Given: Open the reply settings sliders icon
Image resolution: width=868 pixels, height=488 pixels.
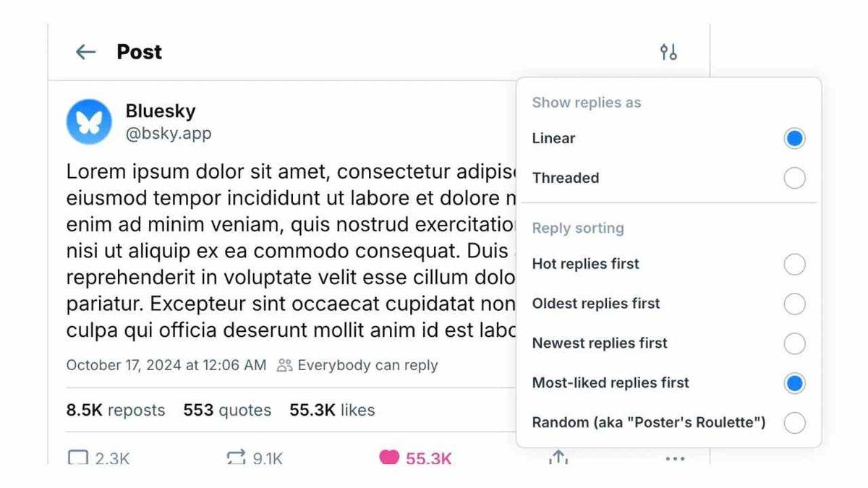Looking at the screenshot, I should 668,52.
